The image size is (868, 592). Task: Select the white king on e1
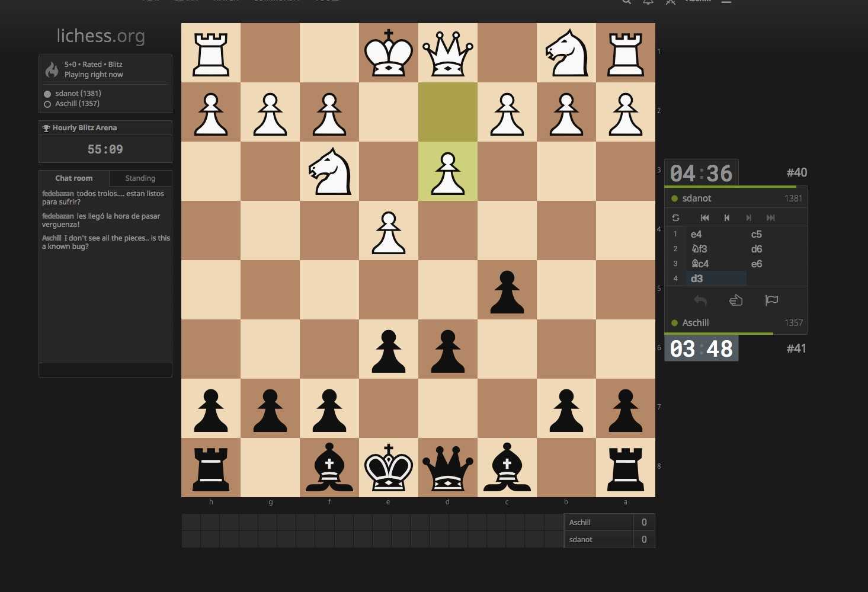(389, 53)
